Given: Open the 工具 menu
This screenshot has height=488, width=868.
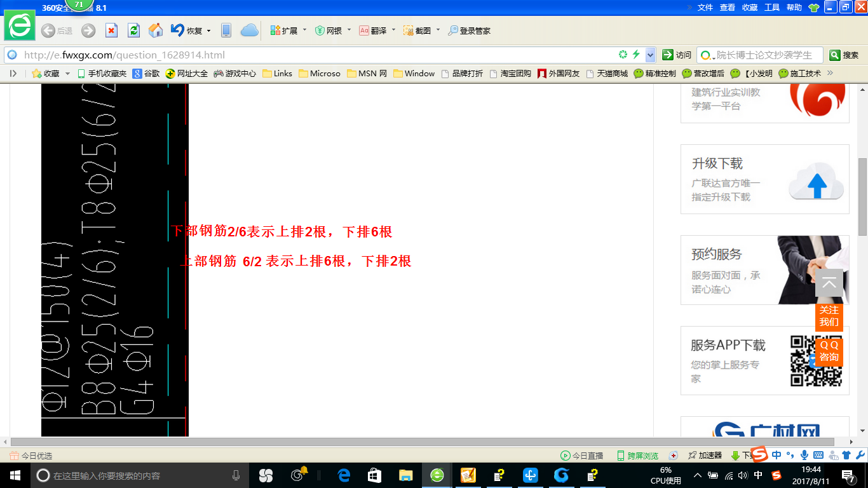Looking at the screenshot, I should point(772,8).
